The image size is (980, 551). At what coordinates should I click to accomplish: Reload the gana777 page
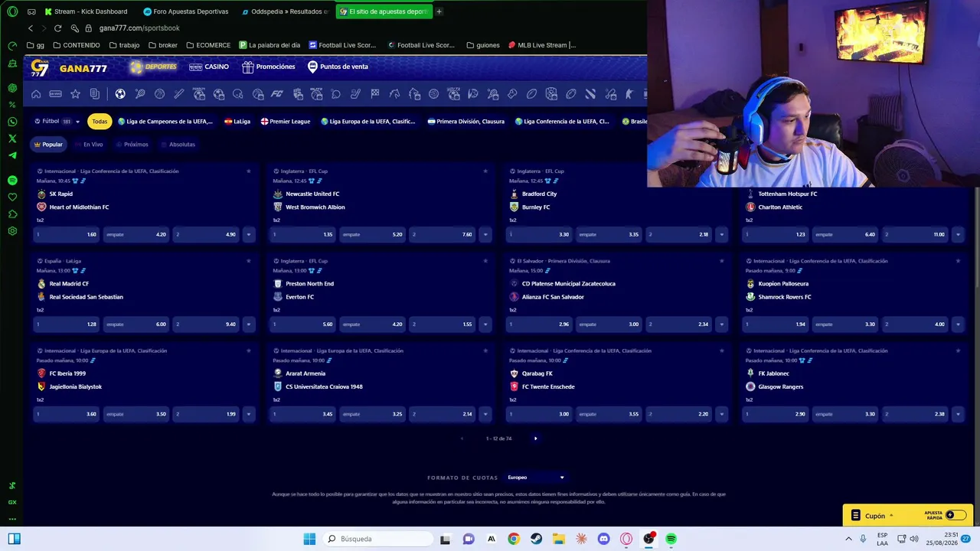pyautogui.click(x=57, y=28)
